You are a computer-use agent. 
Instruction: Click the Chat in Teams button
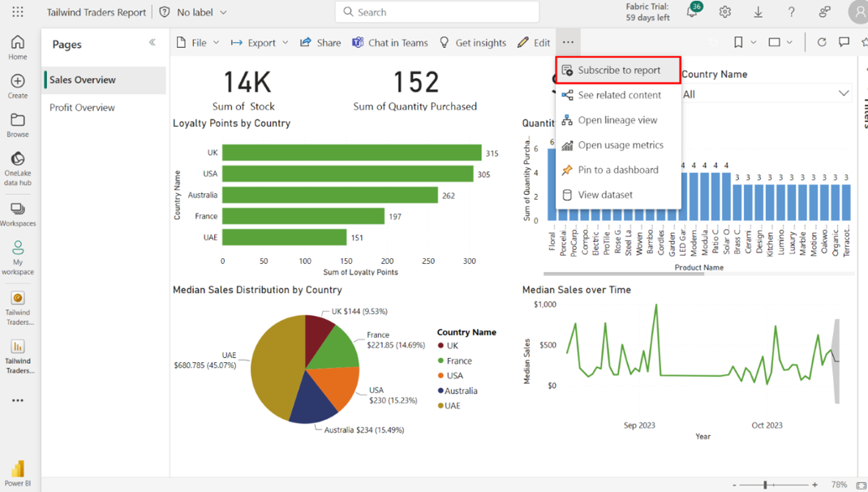pos(389,43)
